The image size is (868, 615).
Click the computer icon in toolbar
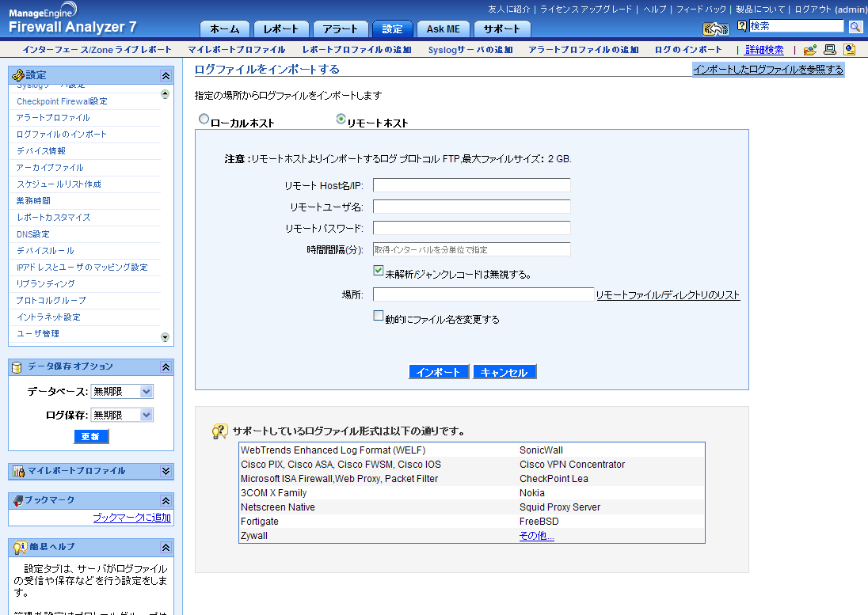830,50
